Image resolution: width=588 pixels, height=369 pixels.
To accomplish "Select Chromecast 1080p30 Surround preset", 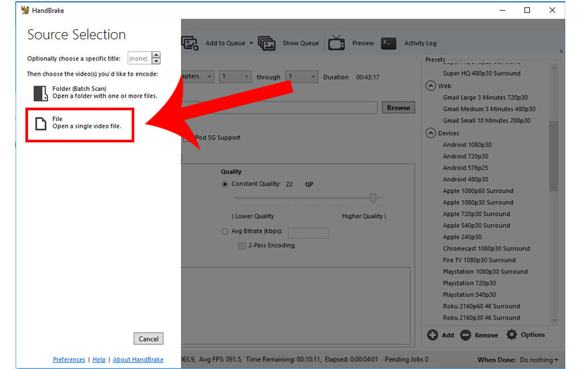I will tap(486, 249).
